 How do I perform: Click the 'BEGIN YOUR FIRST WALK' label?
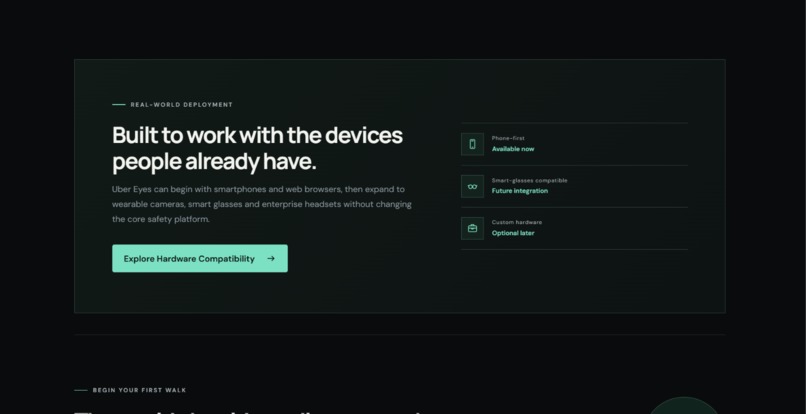coord(139,390)
